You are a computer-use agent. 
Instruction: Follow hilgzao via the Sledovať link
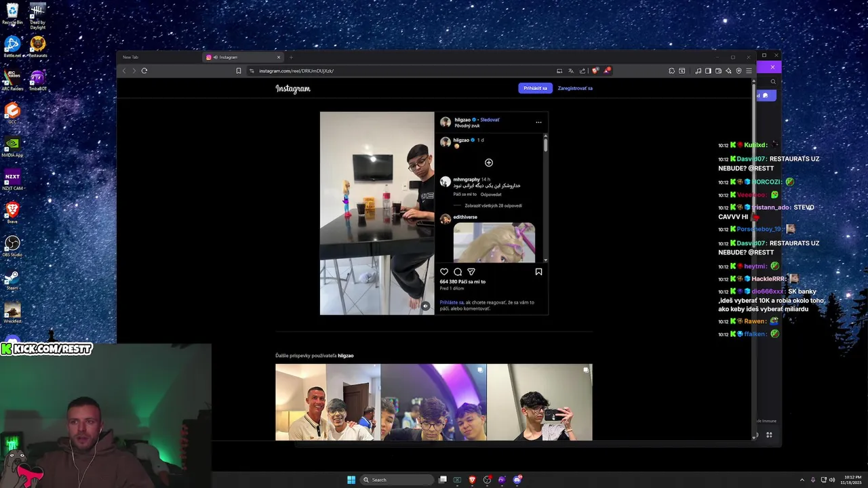pos(490,120)
